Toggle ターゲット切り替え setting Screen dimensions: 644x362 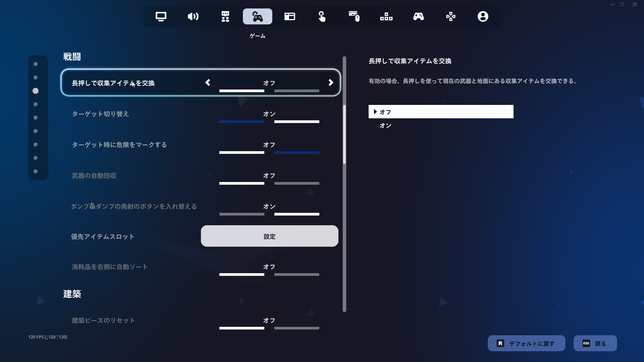click(x=269, y=114)
